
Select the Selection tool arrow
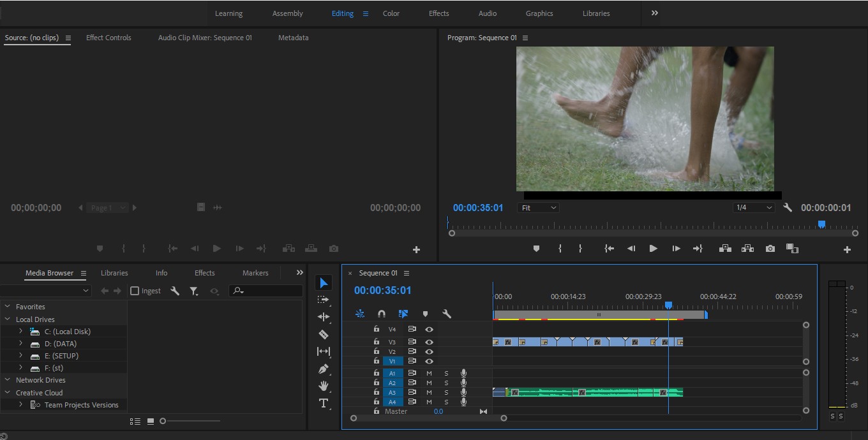pos(324,283)
